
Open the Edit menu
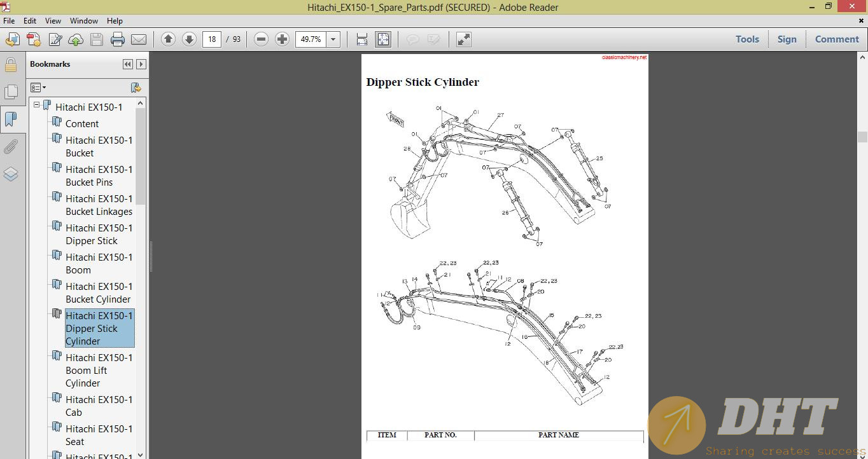(30, 21)
